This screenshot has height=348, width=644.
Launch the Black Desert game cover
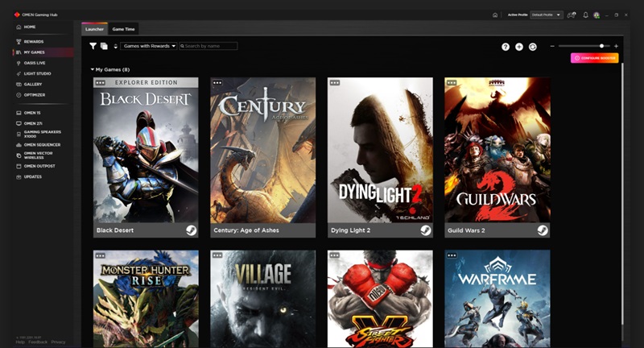[146, 151]
